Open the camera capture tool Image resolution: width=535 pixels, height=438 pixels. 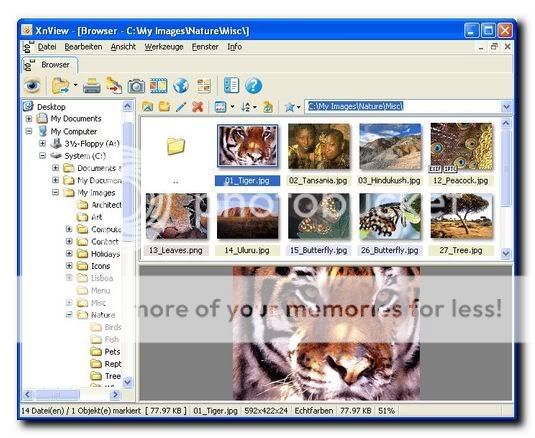click(136, 86)
